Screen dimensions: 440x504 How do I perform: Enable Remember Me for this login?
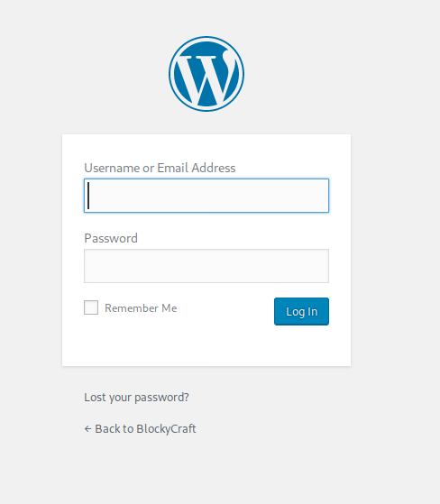click(91, 307)
